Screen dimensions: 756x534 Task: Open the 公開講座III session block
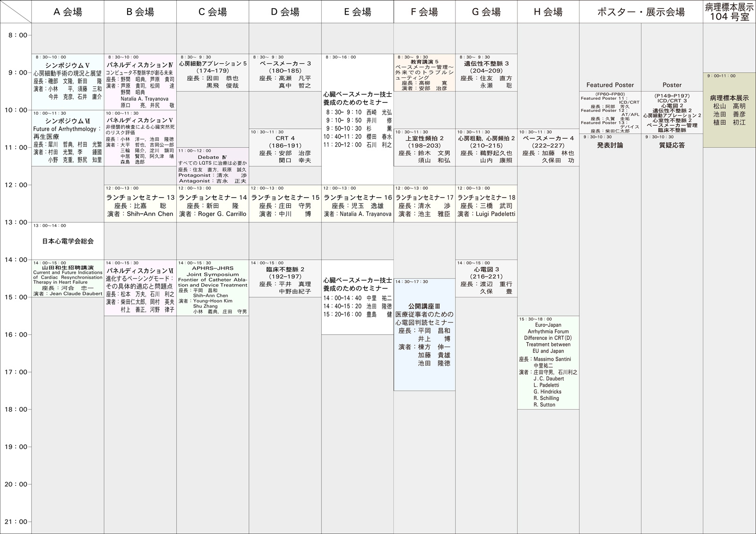[424, 334]
